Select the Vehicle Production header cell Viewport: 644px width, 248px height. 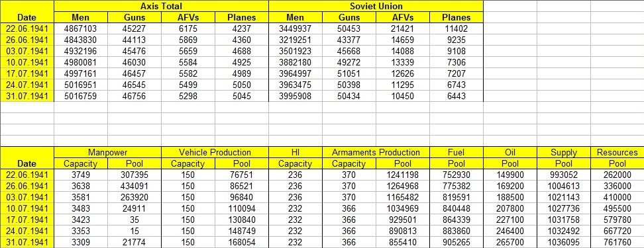tap(215, 153)
